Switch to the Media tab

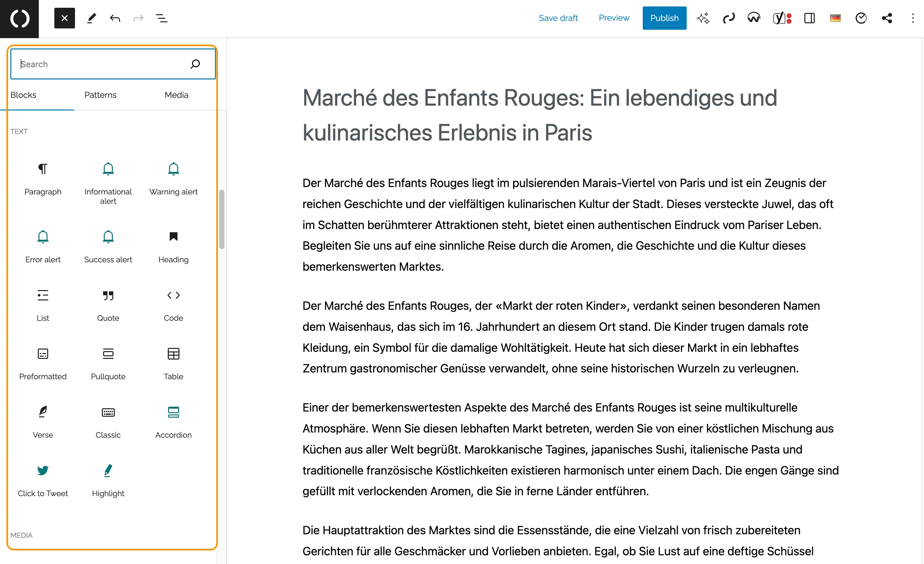click(x=176, y=95)
